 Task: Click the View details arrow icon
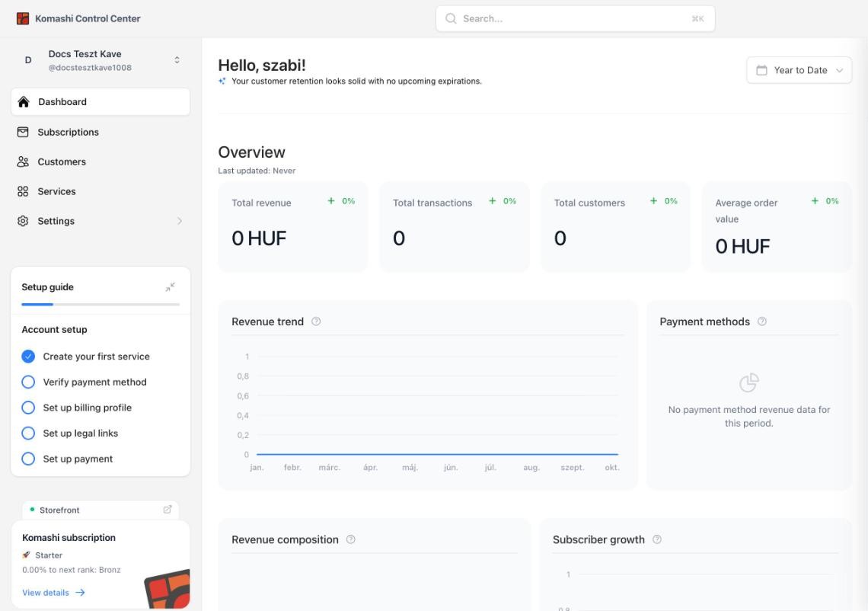tap(80, 593)
